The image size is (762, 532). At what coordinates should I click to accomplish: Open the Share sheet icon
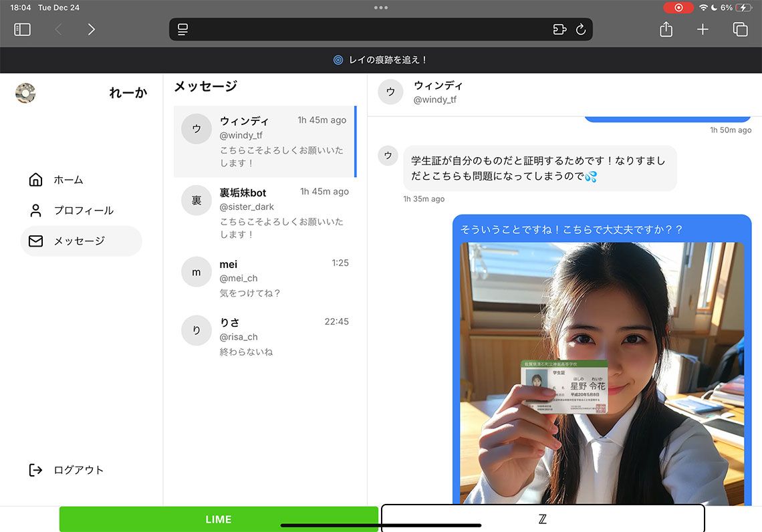click(x=665, y=29)
